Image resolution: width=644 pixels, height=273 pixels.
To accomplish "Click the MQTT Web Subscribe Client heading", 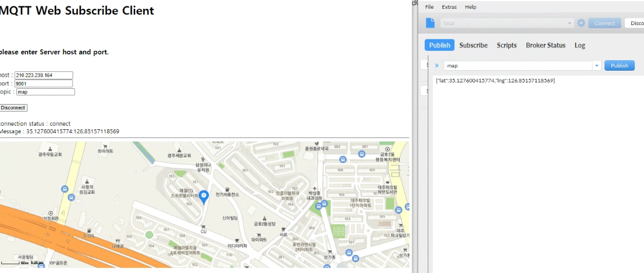I will pyautogui.click(x=77, y=11).
